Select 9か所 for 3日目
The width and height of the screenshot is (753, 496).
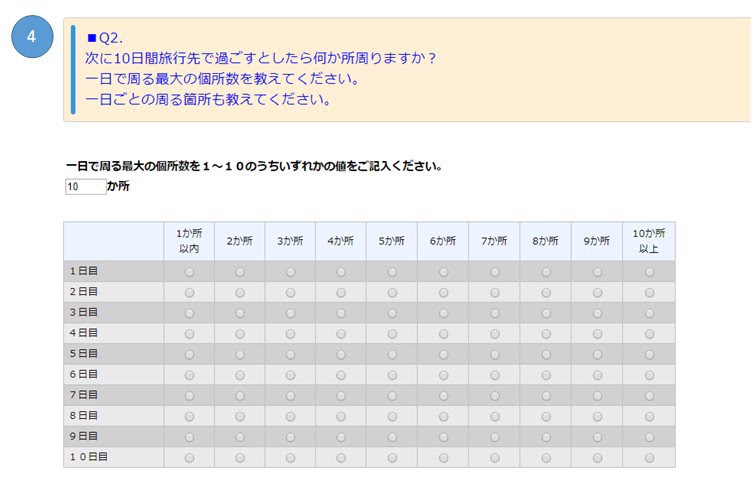597,313
